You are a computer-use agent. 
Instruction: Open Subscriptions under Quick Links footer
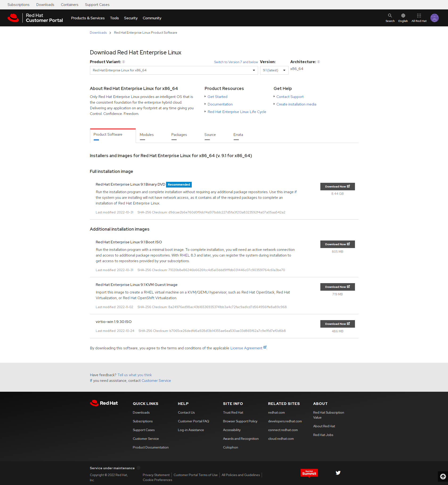[x=143, y=421]
